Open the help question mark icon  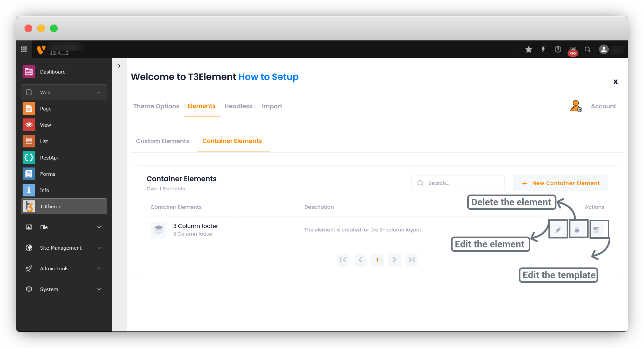[558, 49]
